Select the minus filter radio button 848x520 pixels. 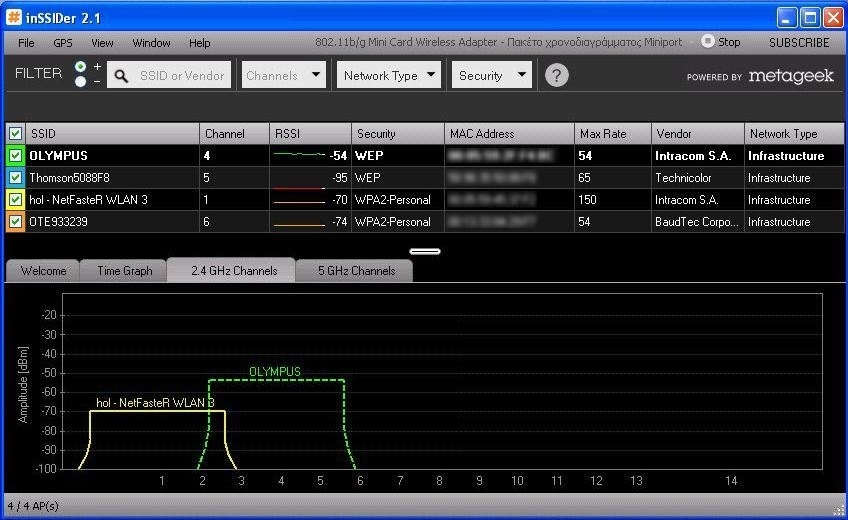click(81, 82)
